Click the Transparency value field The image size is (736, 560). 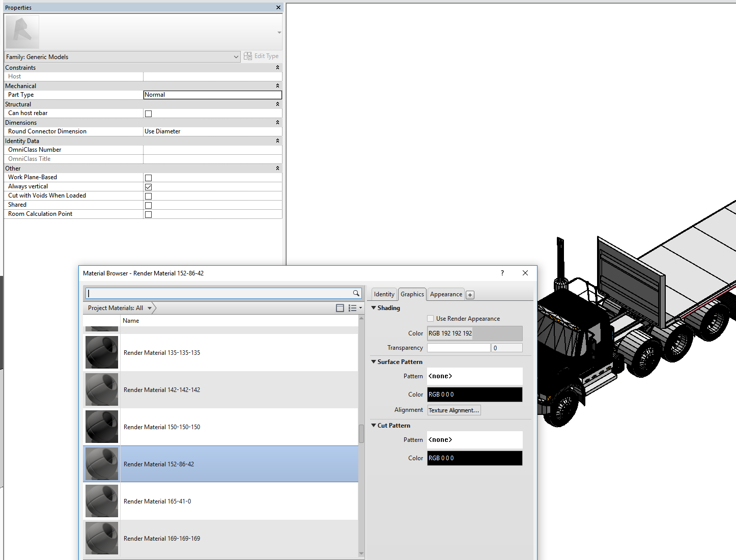click(507, 348)
